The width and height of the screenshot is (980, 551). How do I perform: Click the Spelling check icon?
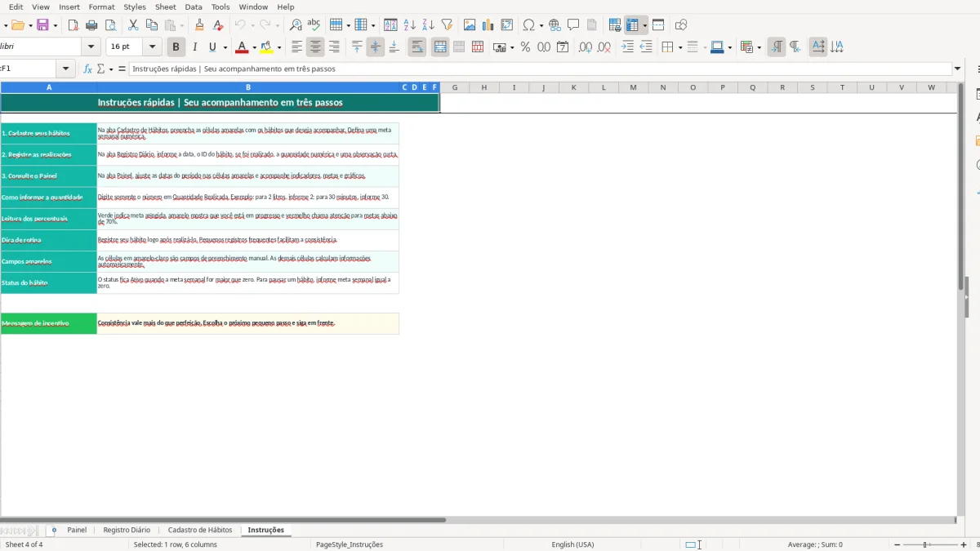(x=314, y=25)
